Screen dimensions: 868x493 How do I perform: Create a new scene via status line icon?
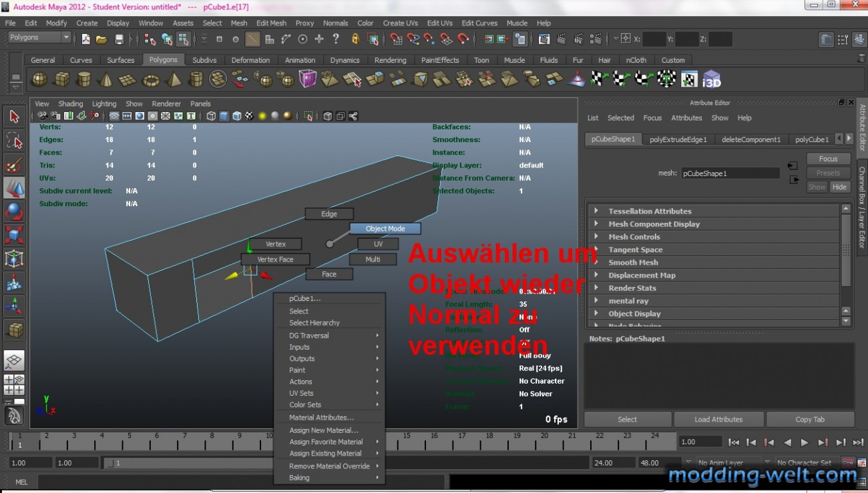(85, 39)
